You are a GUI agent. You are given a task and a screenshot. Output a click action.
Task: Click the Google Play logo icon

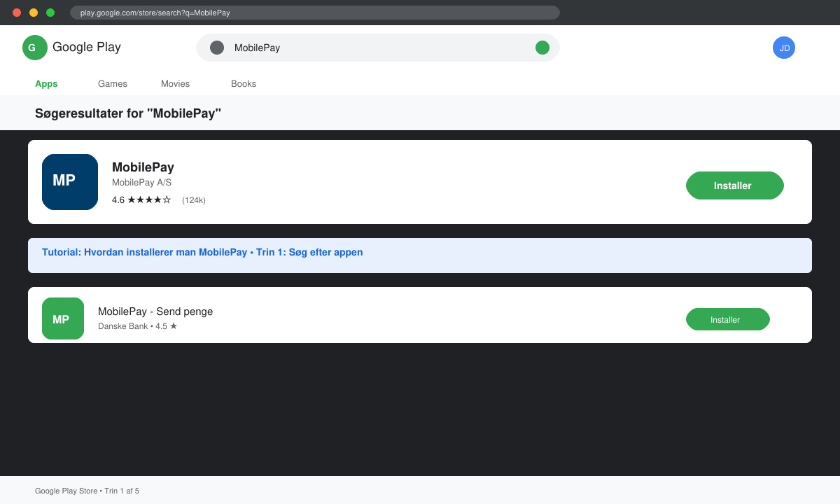35,48
